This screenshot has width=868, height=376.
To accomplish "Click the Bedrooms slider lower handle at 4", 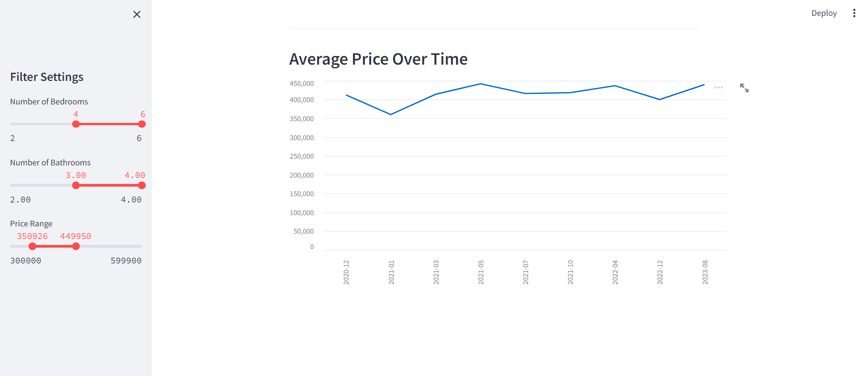I will 76,124.
